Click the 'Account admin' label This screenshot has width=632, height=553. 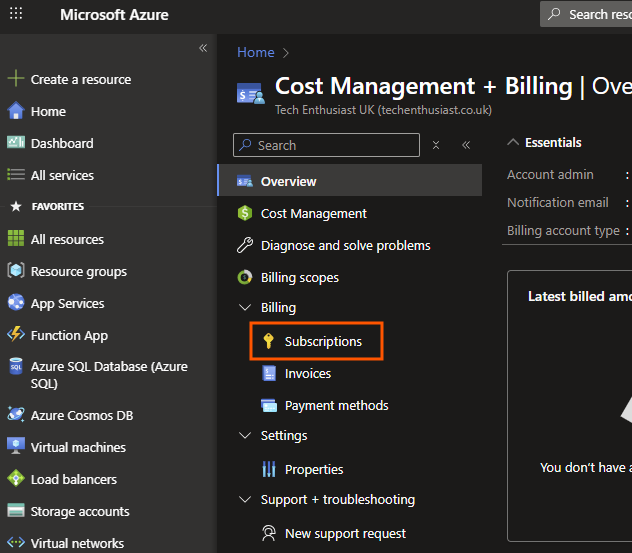tap(550, 175)
